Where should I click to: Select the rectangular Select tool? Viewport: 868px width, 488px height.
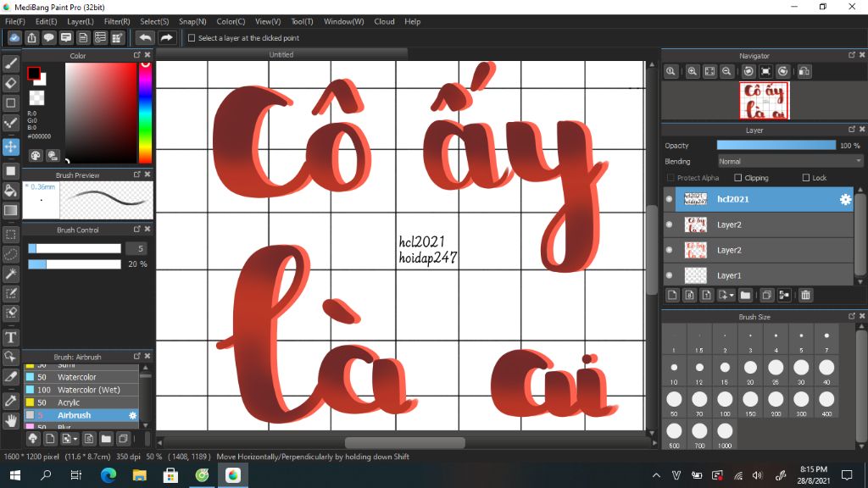tap(10, 235)
